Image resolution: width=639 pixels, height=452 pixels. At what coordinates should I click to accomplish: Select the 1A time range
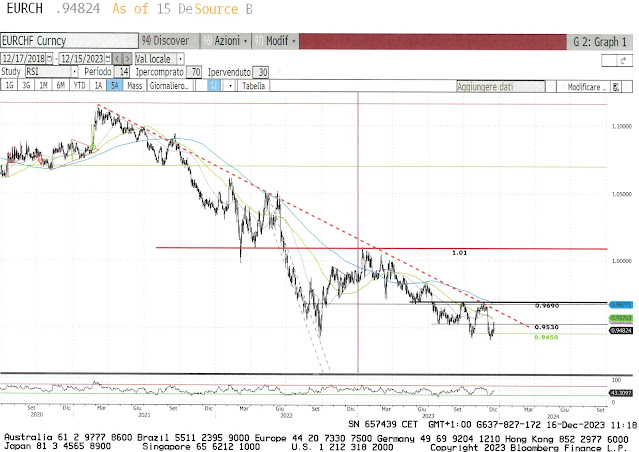tap(98, 86)
